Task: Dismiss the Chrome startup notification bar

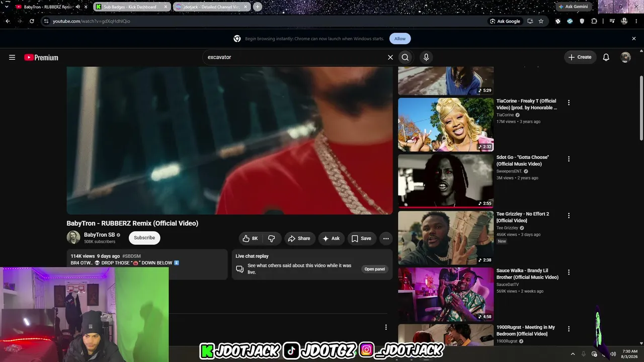Action: (x=634, y=39)
